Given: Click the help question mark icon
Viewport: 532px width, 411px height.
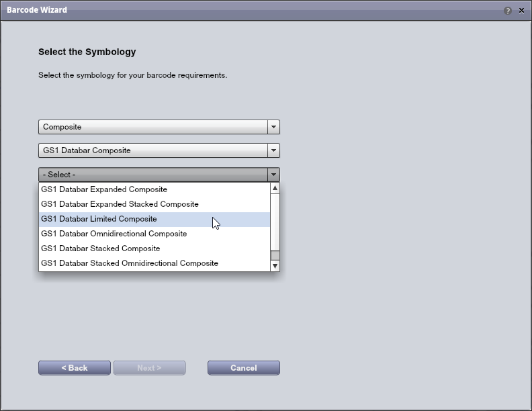Looking at the screenshot, I should 508,11.
